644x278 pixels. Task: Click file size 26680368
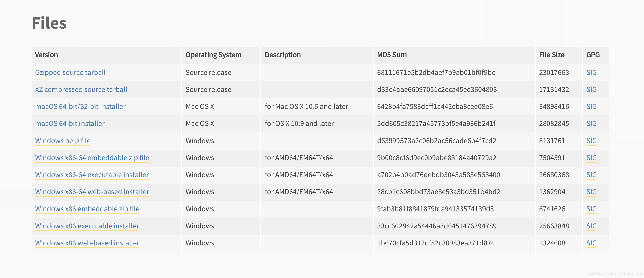point(554,175)
